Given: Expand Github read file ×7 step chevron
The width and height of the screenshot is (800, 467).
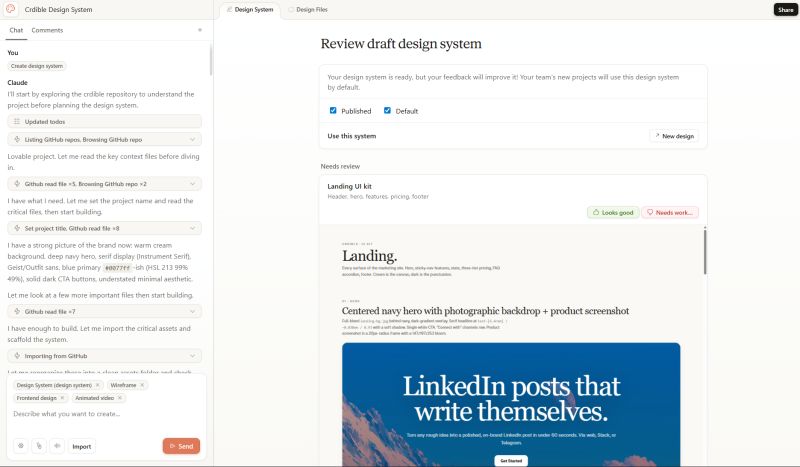Looking at the screenshot, I should (x=192, y=311).
